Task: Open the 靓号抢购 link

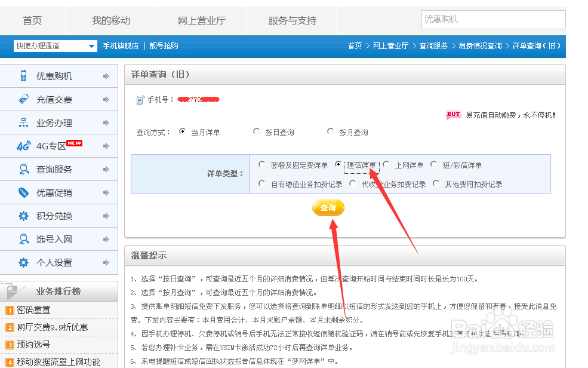Action: 165,45
